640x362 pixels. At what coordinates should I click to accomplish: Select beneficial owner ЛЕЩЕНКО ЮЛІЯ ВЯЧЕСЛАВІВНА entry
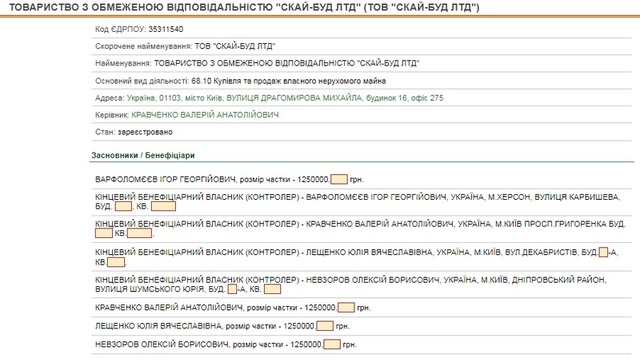pos(361,257)
